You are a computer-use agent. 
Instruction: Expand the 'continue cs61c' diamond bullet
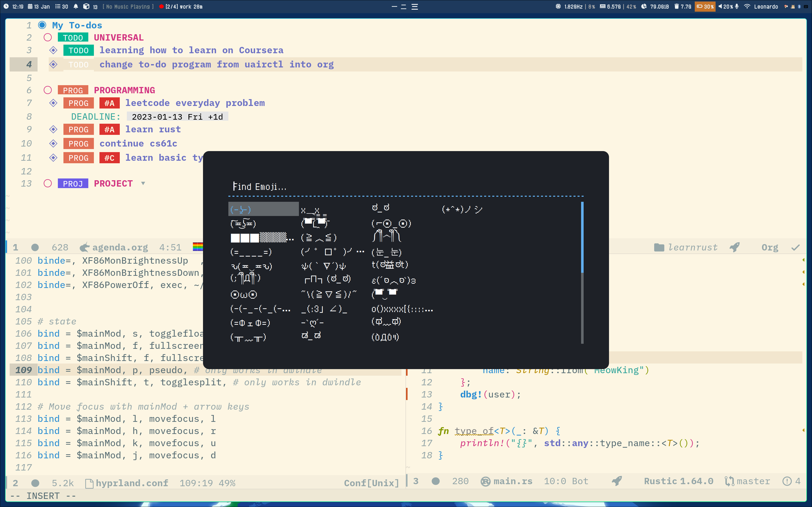coord(53,143)
